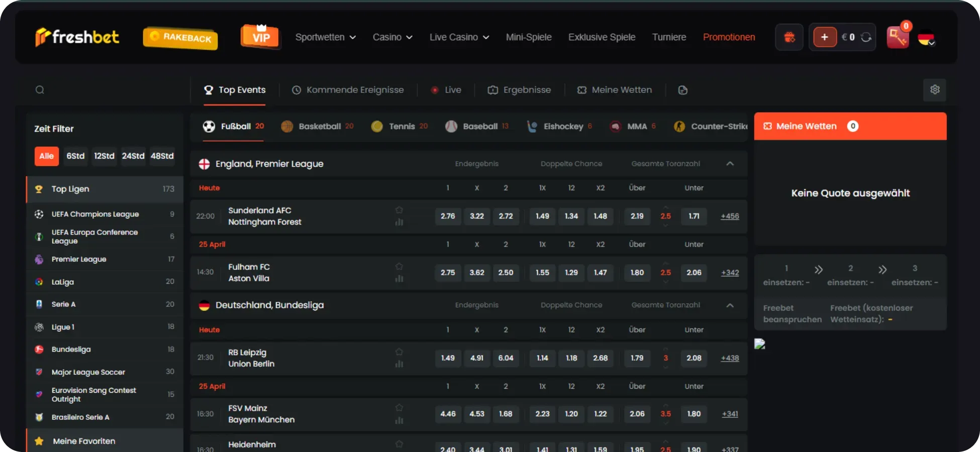Image resolution: width=980 pixels, height=452 pixels.
Task: Select the Counter-Strike sport tab
Action: click(710, 127)
